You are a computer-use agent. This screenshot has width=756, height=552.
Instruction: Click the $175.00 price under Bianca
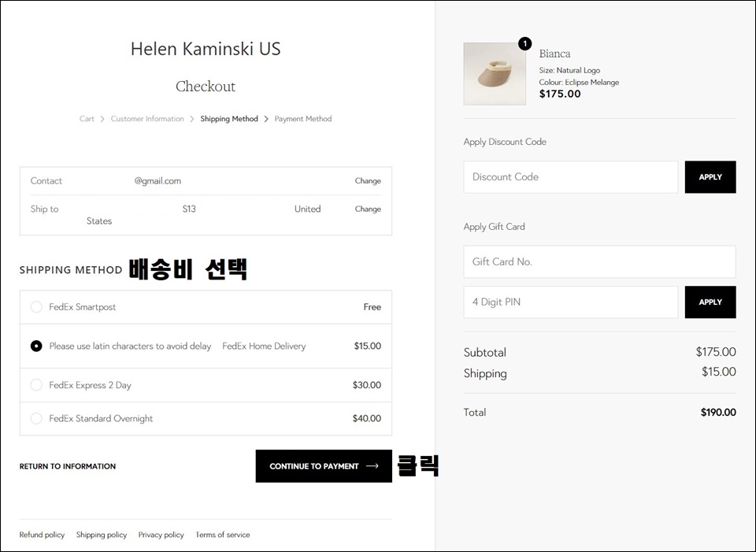point(560,94)
